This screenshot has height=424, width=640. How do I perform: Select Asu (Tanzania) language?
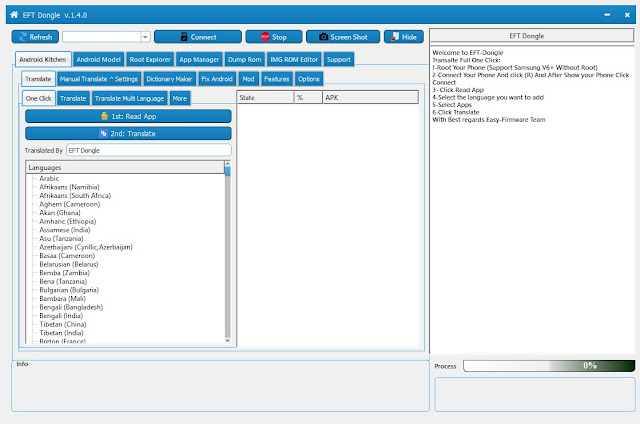pos(61,238)
